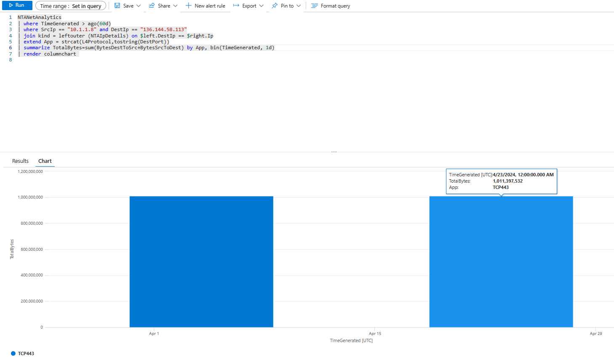Click the Share arrow icon
This screenshot has width=614, height=364.
click(x=152, y=6)
